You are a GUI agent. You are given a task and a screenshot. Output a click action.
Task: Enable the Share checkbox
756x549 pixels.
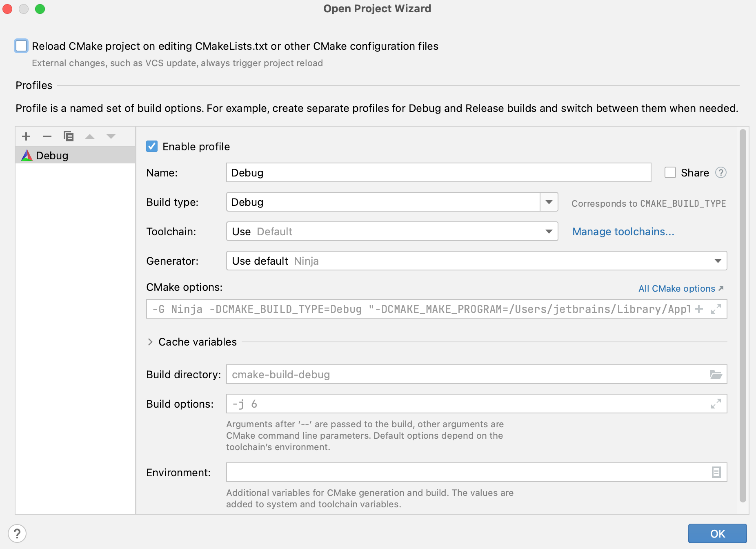[x=670, y=173]
